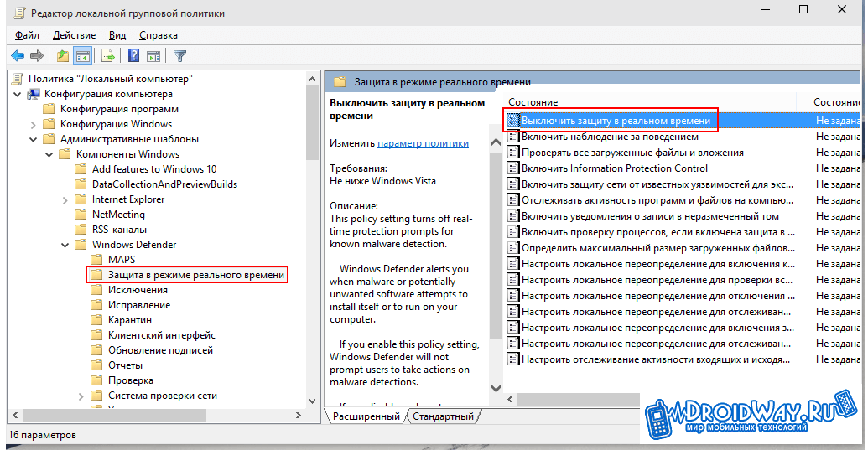Open the Вид menu

(x=117, y=35)
